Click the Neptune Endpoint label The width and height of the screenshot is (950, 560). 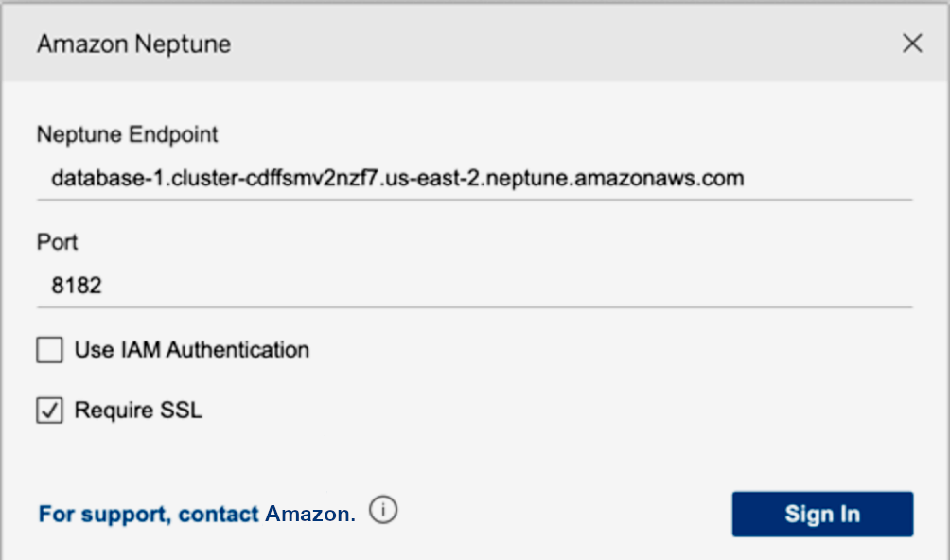126,134
